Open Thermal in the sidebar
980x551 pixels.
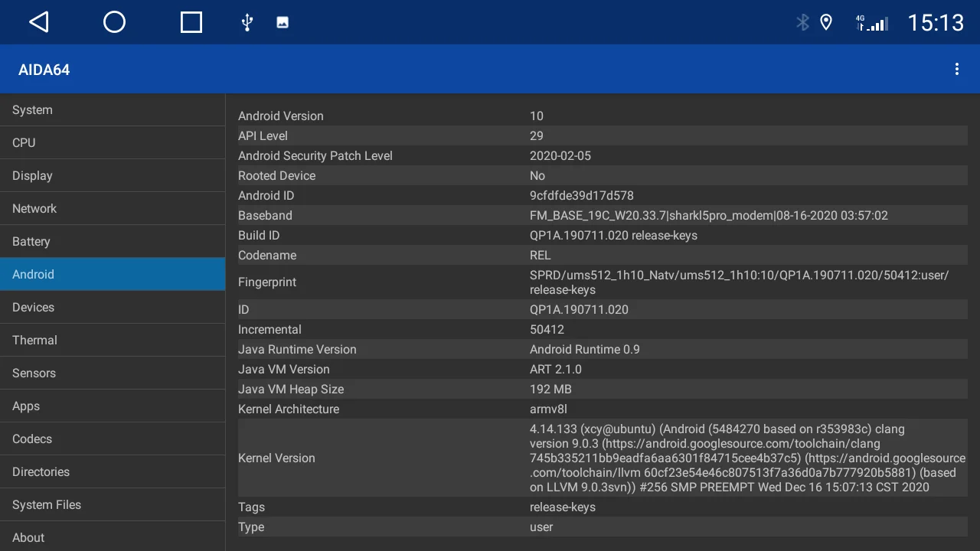pos(113,341)
